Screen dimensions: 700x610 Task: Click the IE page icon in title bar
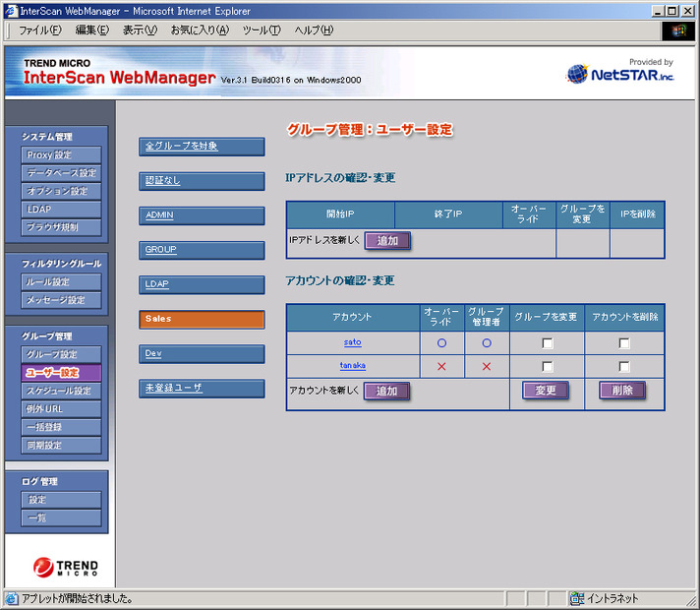click(11, 11)
